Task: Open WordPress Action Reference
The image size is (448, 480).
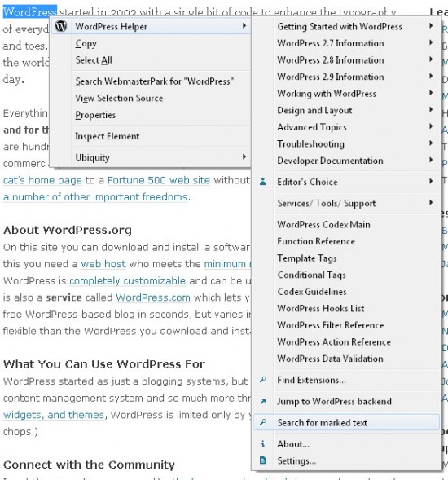Action: [346, 341]
